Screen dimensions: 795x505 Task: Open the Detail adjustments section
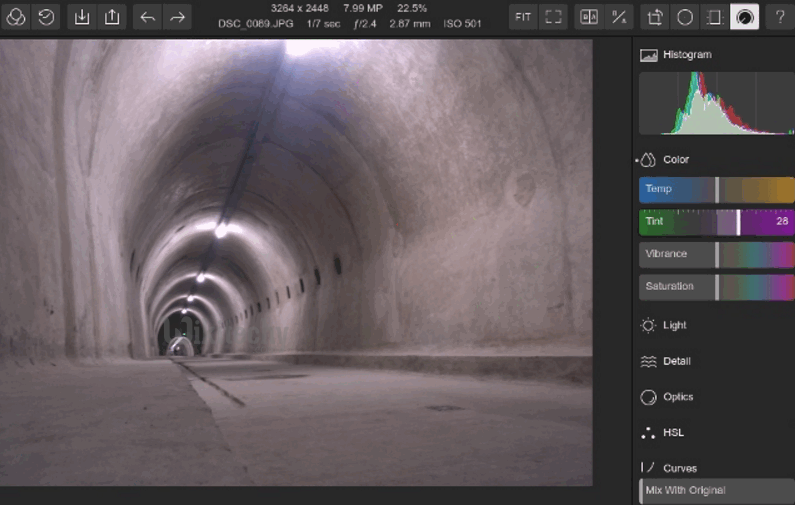click(x=676, y=361)
